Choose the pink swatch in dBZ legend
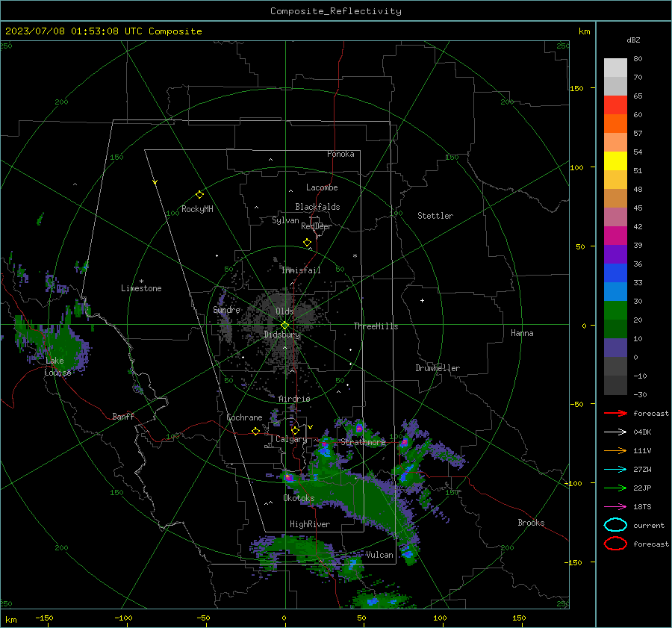Image resolution: width=672 pixels, height=628 pixels. [615, 217]
